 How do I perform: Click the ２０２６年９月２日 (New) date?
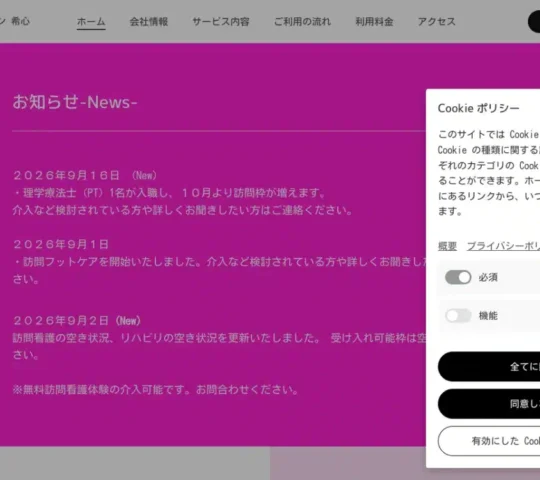[77, 321]
